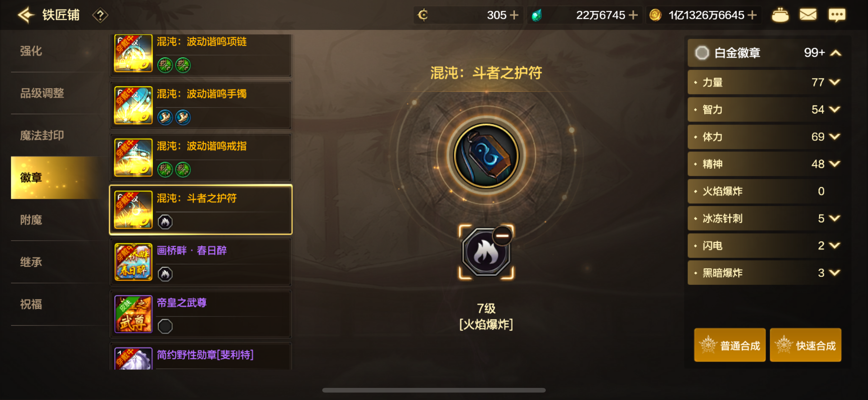Open the chat bubble icon

pos(837,15)
